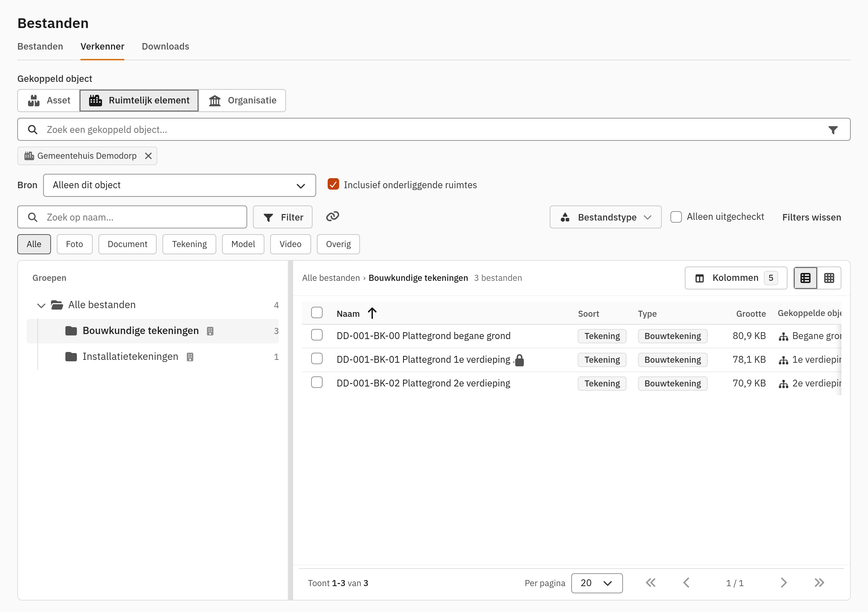Click the building icon next to Bouwkundige tekeningen
This screenshot has height=612, width=868.
[210, 331]
